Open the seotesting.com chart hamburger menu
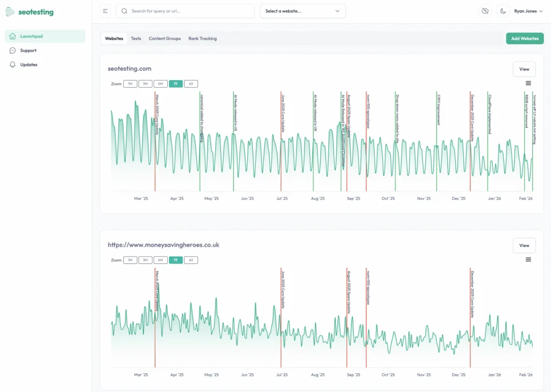This screenshot has height=392, width=551. tap(528, 83)
